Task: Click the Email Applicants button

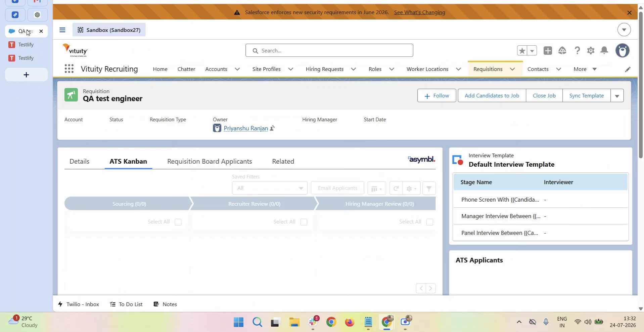Action: pos(337,188)
